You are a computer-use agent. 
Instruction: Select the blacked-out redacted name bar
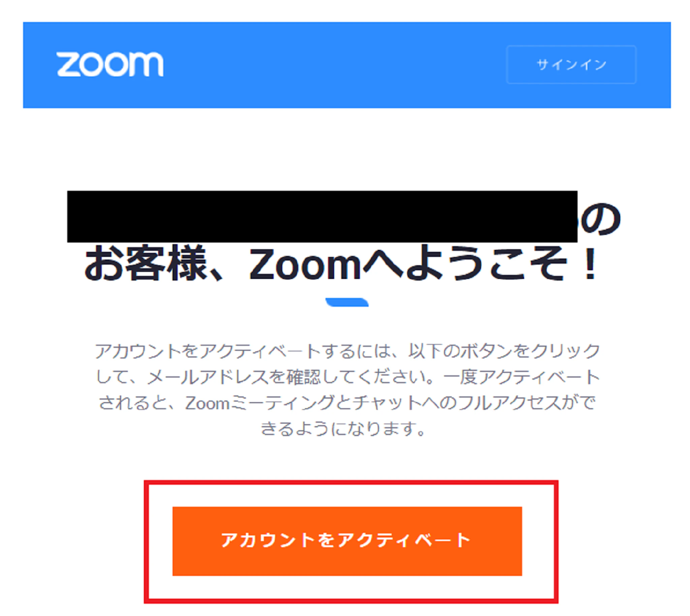click(322, 217)
